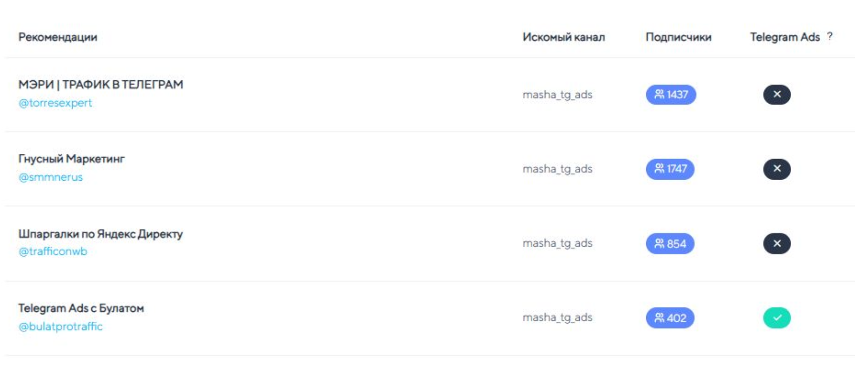Click the X status icon for @trafficonwb
868x383 pixels.
click(777, 244)
